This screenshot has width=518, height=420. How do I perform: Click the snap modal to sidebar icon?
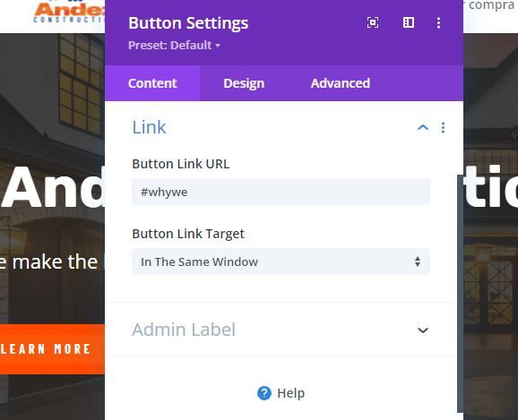(409, 22)
